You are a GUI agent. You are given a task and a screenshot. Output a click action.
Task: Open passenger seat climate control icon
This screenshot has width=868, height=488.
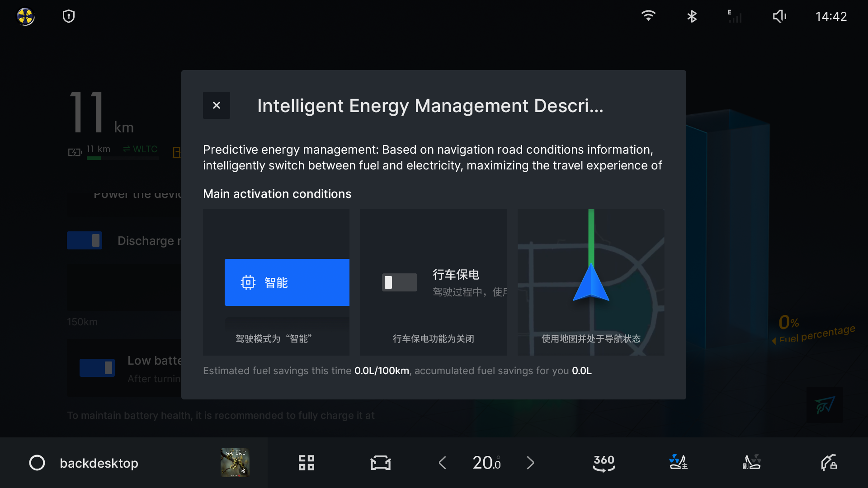click(752, 463)
